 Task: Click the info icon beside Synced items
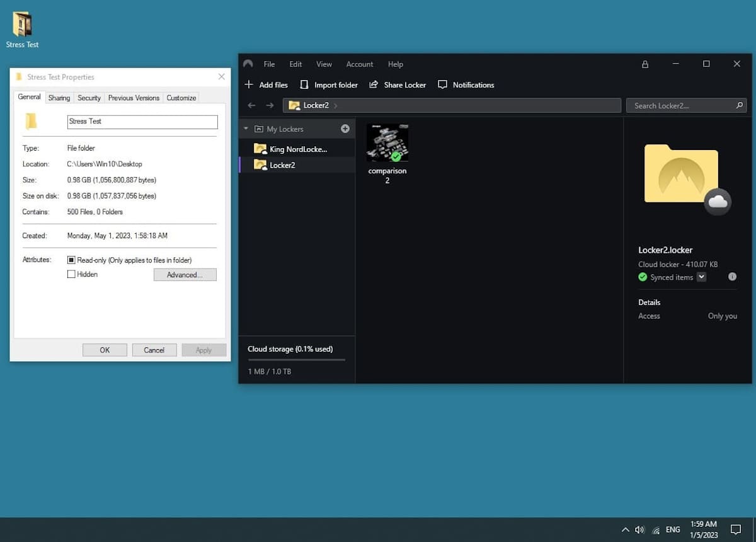pyautogui.click(x=732, y=277)
